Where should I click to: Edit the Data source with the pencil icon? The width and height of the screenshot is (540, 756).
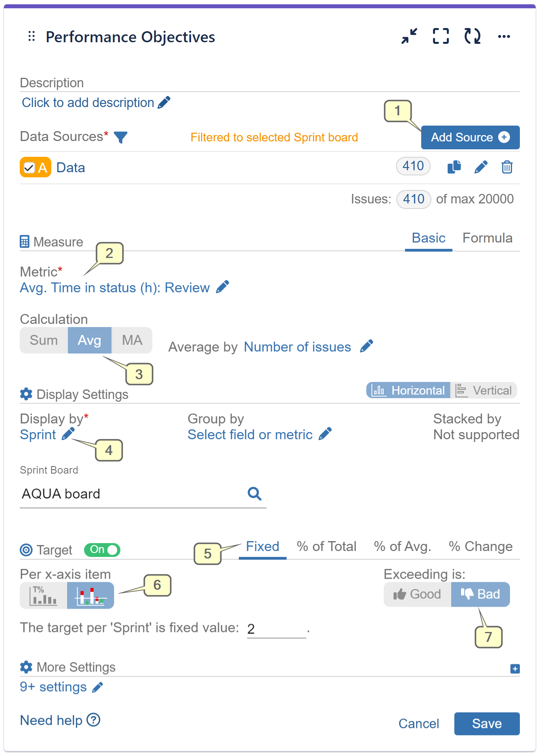click(481, 167)
